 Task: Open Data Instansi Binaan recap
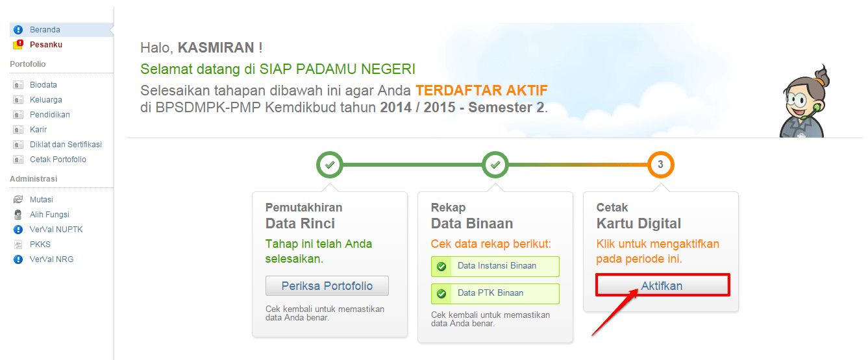(495, 267)
